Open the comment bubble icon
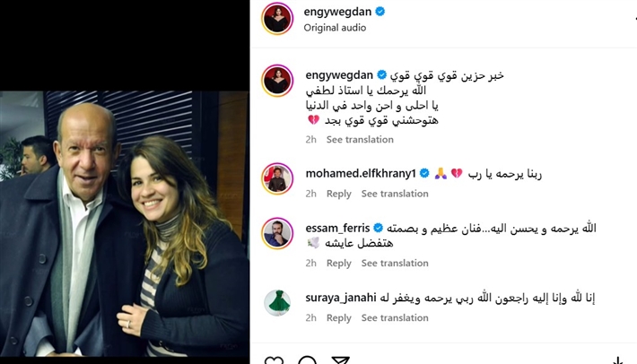The height and width of the screenshot is (364, 637). click(x=307, y=360)
